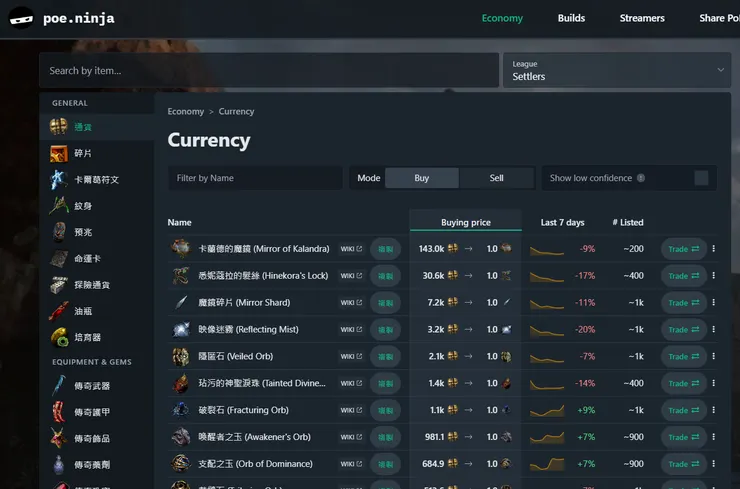The image size is (740, 489).
Task: Sort by # Listed column header
Action: 628,222
